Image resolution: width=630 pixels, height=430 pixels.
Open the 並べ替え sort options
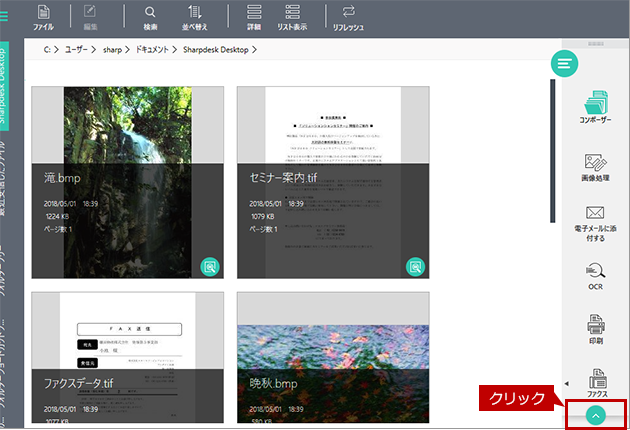pos(194,18)
